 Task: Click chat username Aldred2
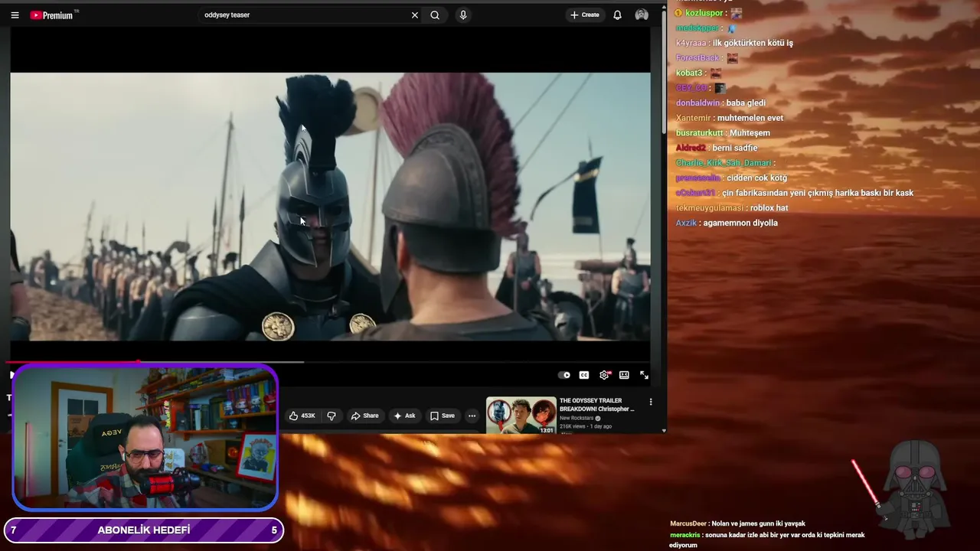tap(691, 148)
